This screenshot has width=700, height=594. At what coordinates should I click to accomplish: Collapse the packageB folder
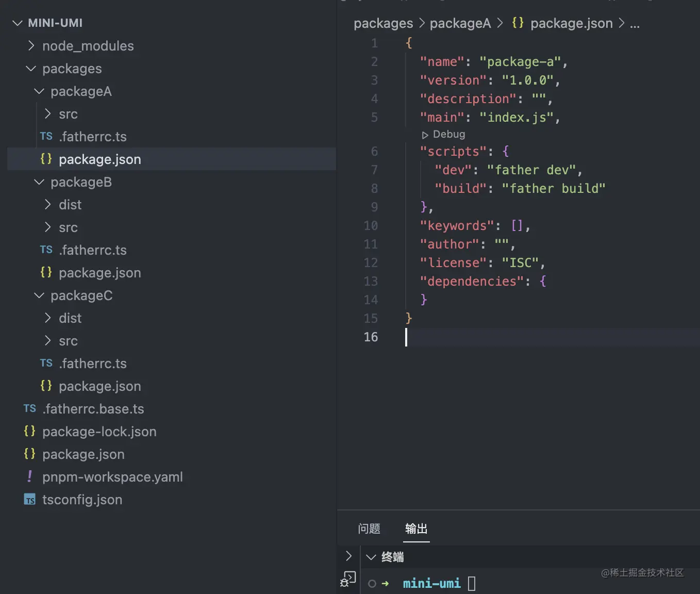[x=39, y=182]
